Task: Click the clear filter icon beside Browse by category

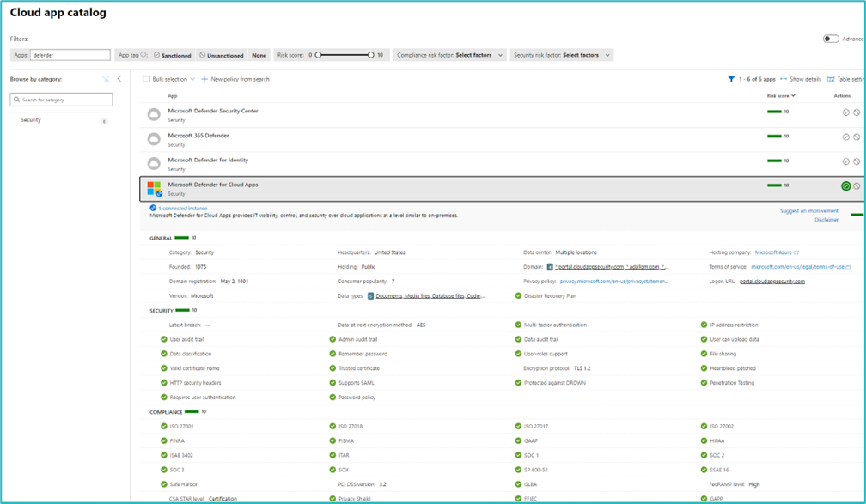Action: [x=106, y=79]
